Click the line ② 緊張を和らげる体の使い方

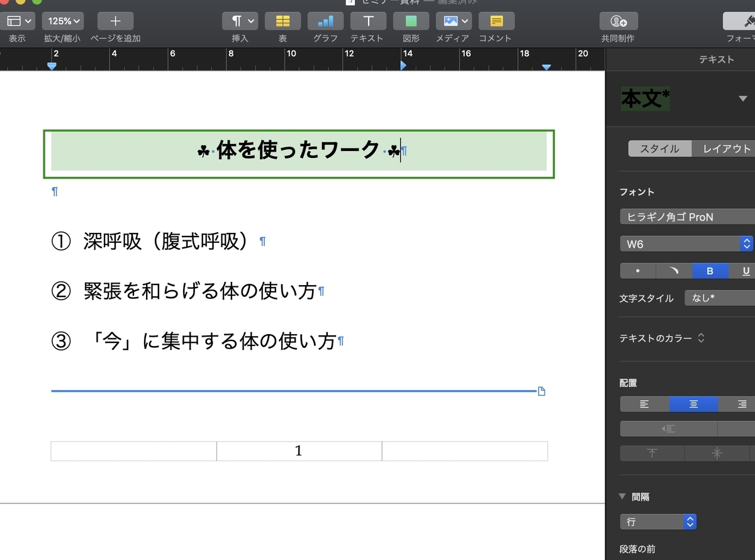[x=183, y=291]
